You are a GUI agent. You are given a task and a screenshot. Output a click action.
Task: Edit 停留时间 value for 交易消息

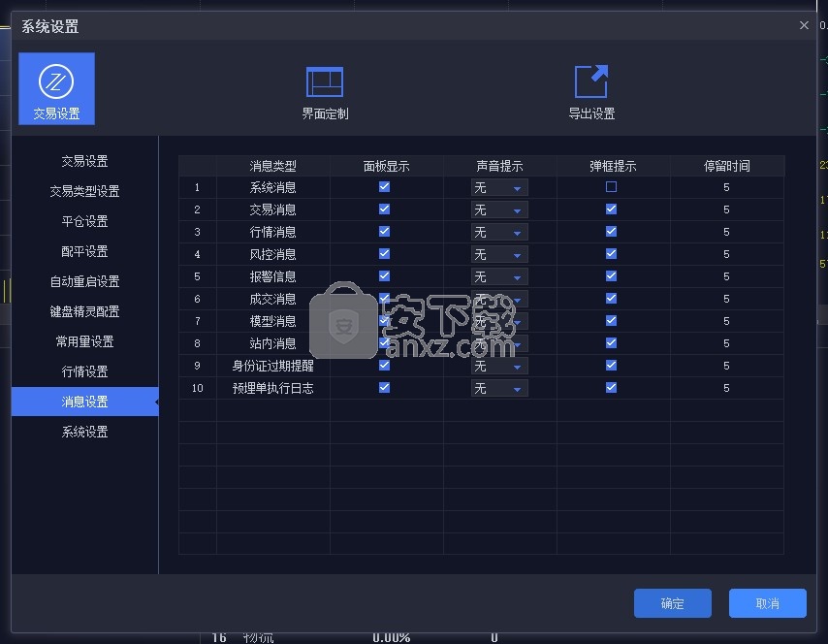point(726,209)
